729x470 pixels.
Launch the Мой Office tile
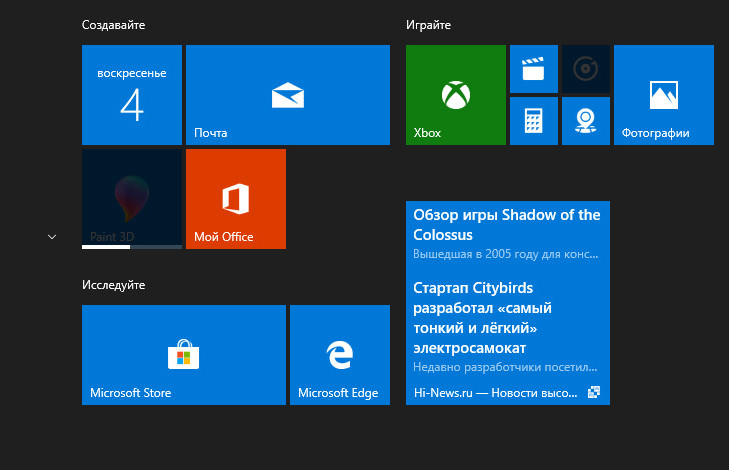click(x=236, y=199)
